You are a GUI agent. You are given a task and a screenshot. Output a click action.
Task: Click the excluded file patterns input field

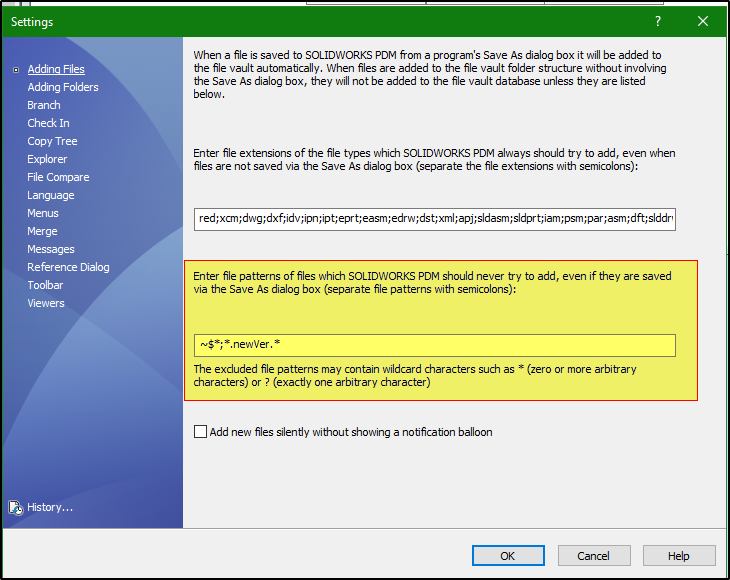(x=435, y=345)
